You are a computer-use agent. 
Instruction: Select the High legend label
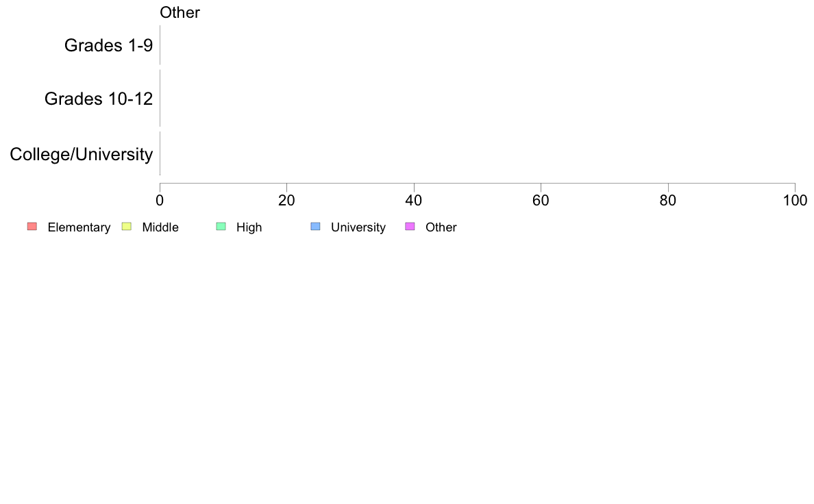coord(249,227)
